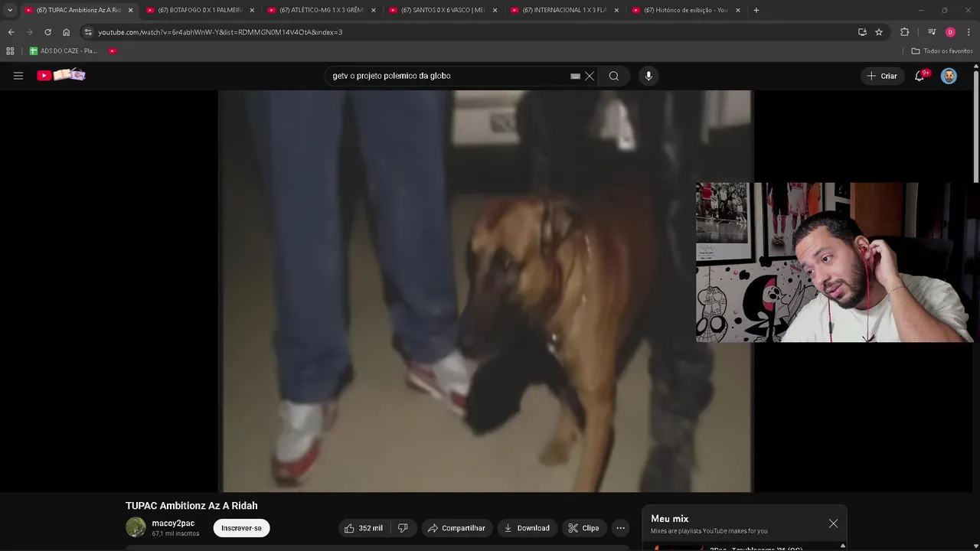Close the SANTOS 0 X 6 VASCO tab

495,10
